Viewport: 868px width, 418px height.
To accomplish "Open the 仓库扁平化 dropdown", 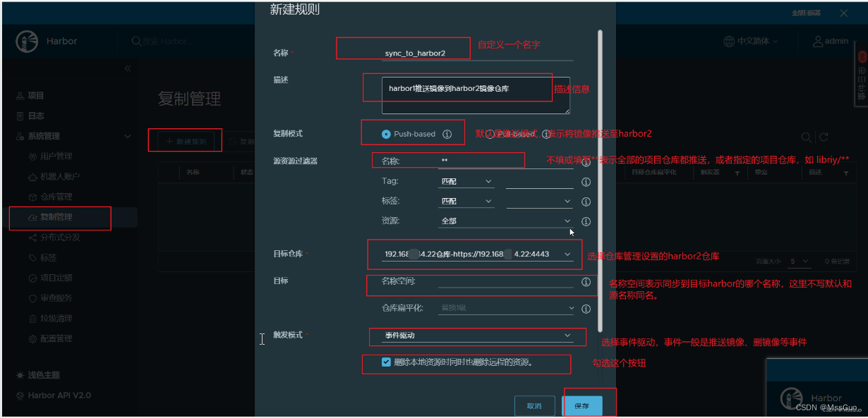I will point(506,308).
